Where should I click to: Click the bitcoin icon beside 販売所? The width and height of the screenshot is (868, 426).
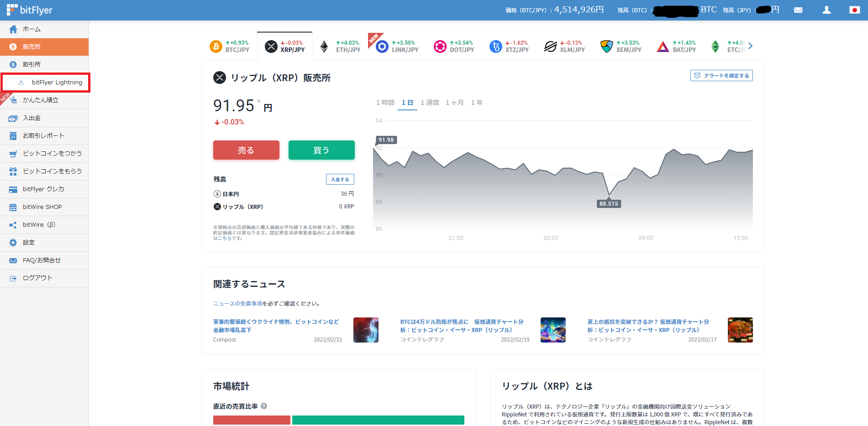(x=13, y=47)
